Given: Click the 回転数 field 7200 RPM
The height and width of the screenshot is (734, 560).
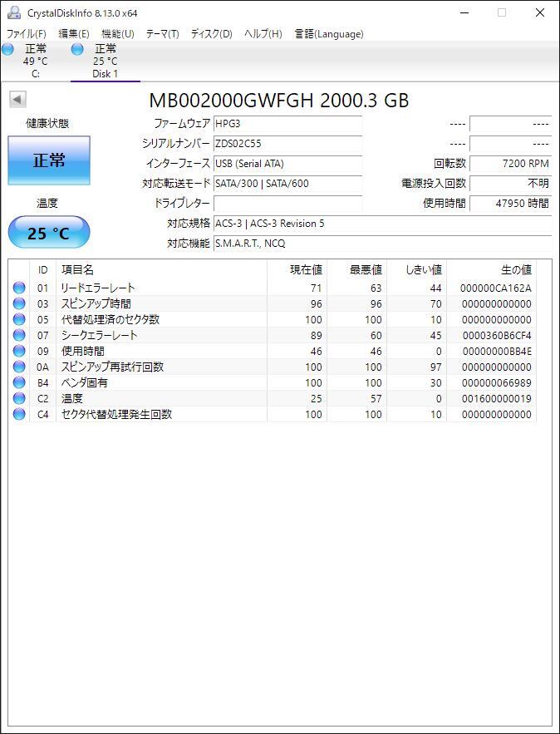Looking at the screenshot, I should (510, 164).
